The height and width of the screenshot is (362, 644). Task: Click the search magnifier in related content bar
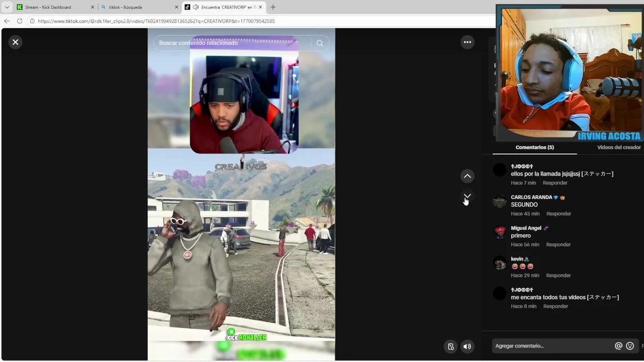click(319, 43)
